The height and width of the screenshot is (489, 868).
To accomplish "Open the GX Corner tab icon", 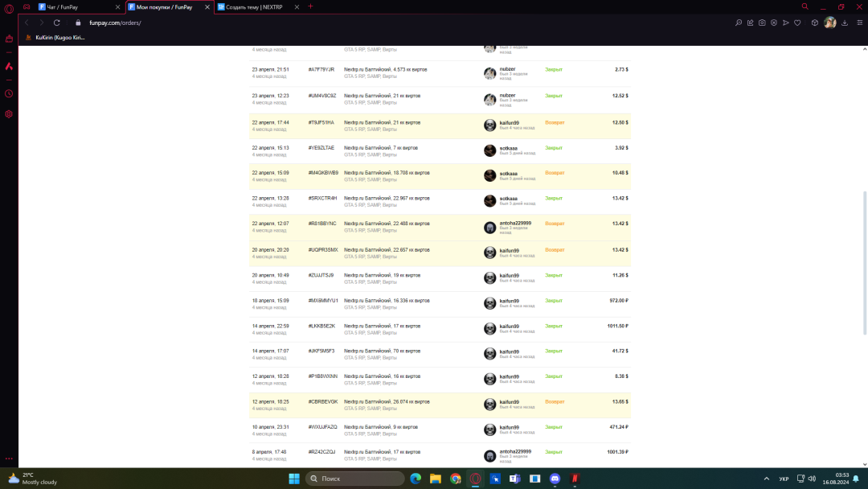I will click(x=27, y=6).
